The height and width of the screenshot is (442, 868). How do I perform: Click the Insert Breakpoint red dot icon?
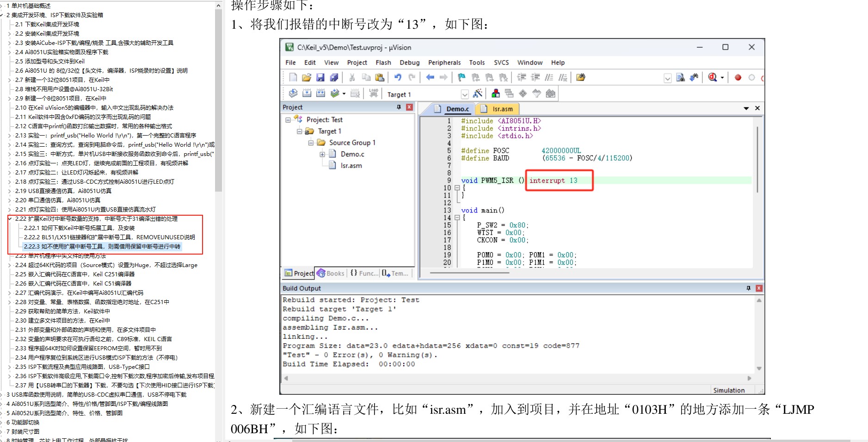738,78
